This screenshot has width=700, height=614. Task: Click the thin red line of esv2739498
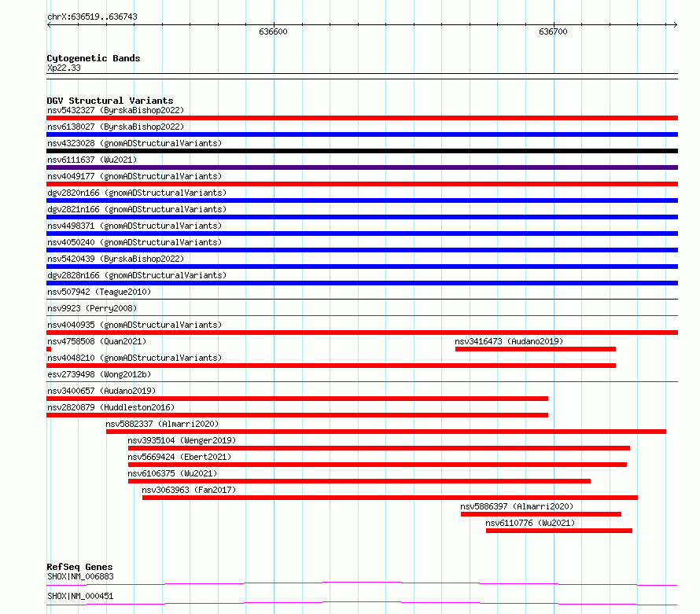[x=362, y=382]
